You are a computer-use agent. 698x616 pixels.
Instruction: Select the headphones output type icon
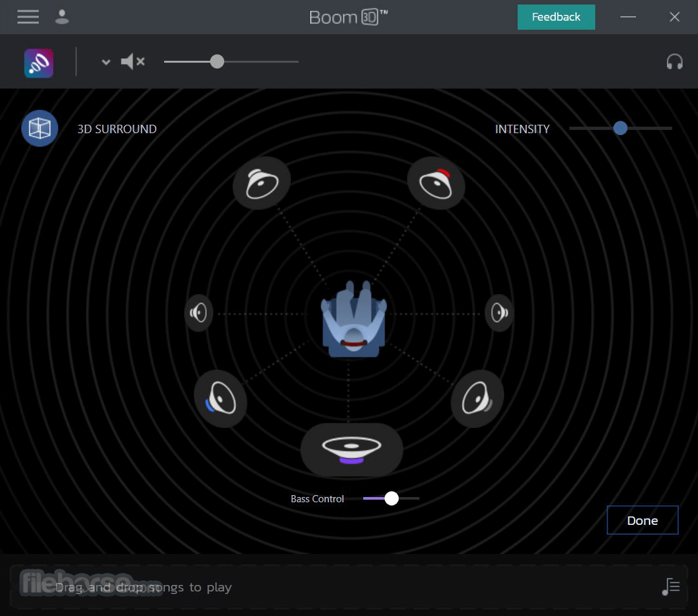pyautogui.click(x=674, y=62)
